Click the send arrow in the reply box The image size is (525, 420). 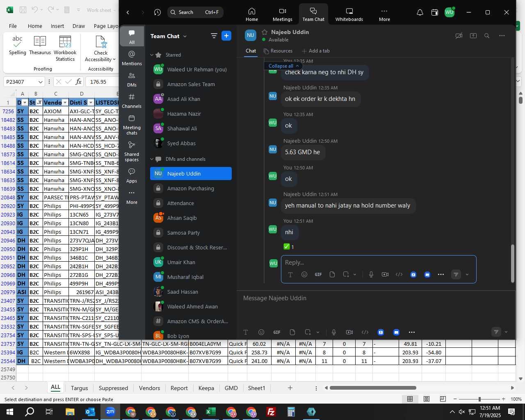click(x=456, y=274)
